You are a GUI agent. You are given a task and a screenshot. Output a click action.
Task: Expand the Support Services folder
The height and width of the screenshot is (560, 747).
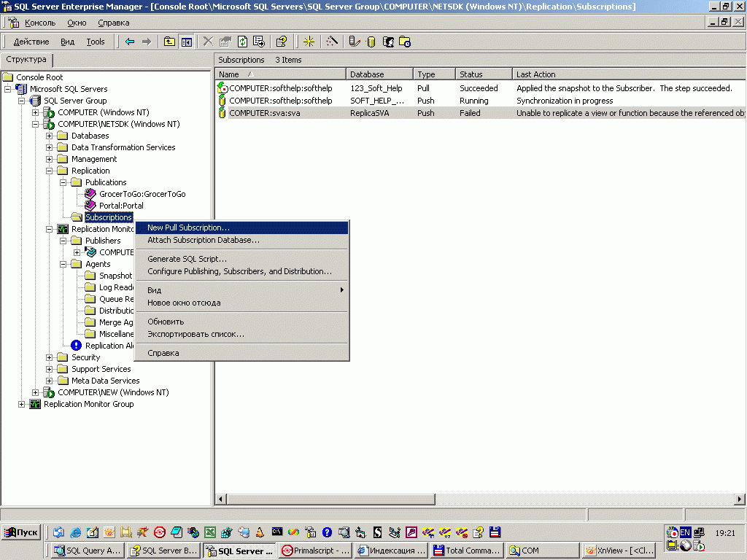[x=49, y=369]
